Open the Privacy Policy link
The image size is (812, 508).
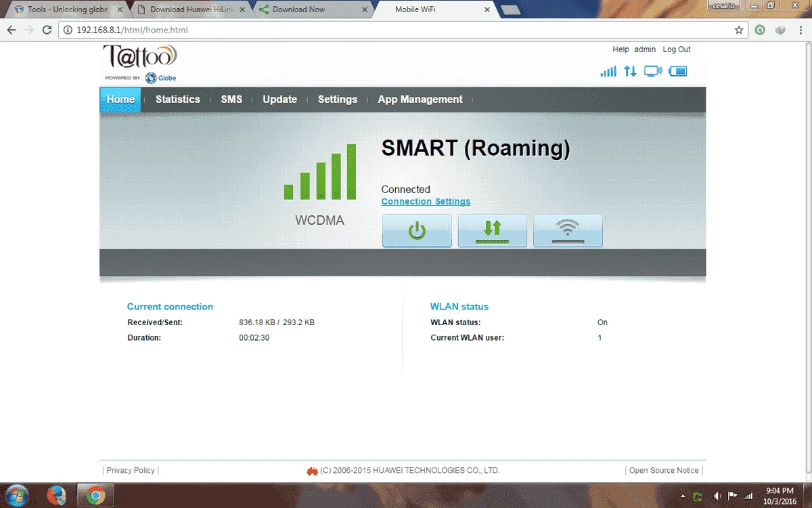coord(131,470)
